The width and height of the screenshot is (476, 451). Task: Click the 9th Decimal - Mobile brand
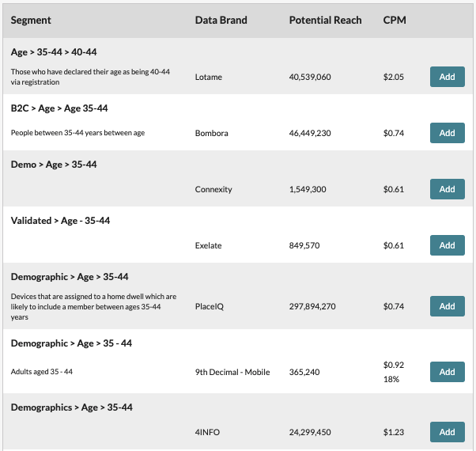point(232,372)
